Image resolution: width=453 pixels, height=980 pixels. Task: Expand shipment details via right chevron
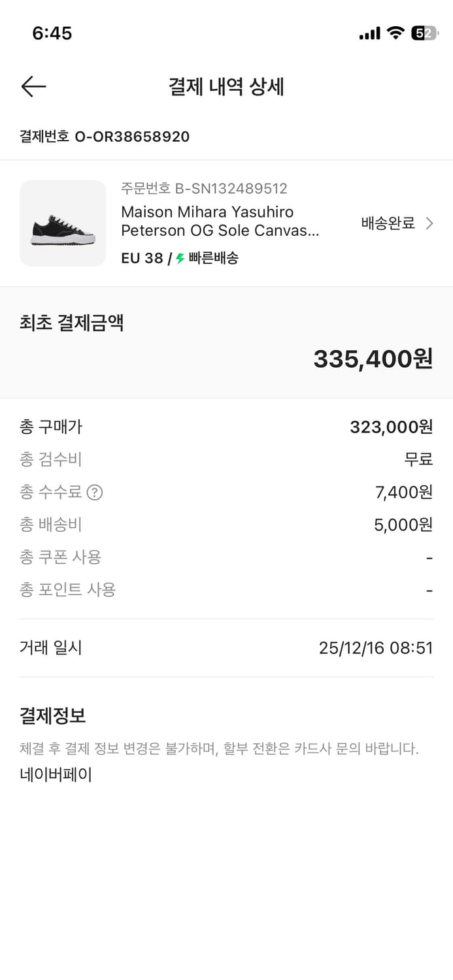430,223
